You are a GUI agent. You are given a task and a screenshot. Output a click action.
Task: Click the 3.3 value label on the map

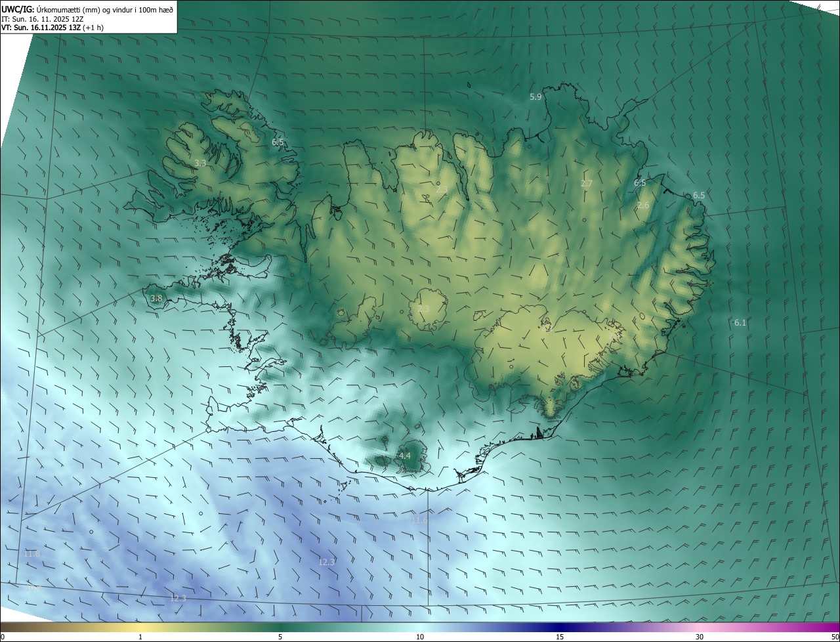pos(200,163)
